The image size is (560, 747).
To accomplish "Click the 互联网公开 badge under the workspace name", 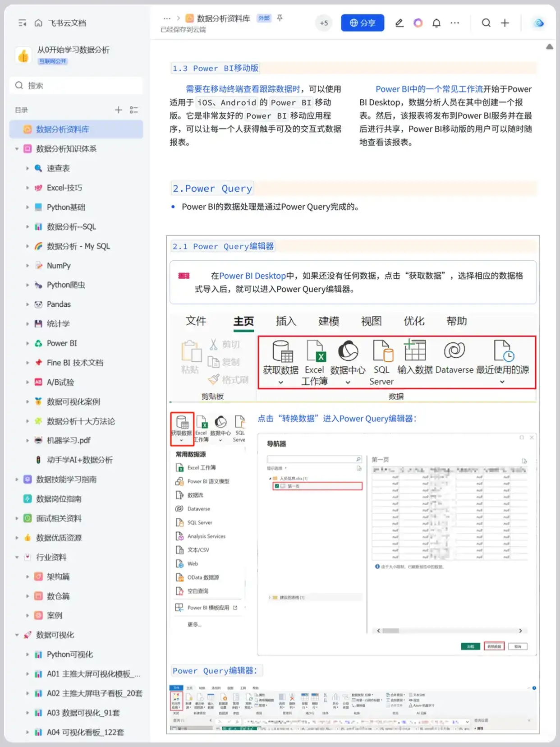I will click(x=53, y=61).
